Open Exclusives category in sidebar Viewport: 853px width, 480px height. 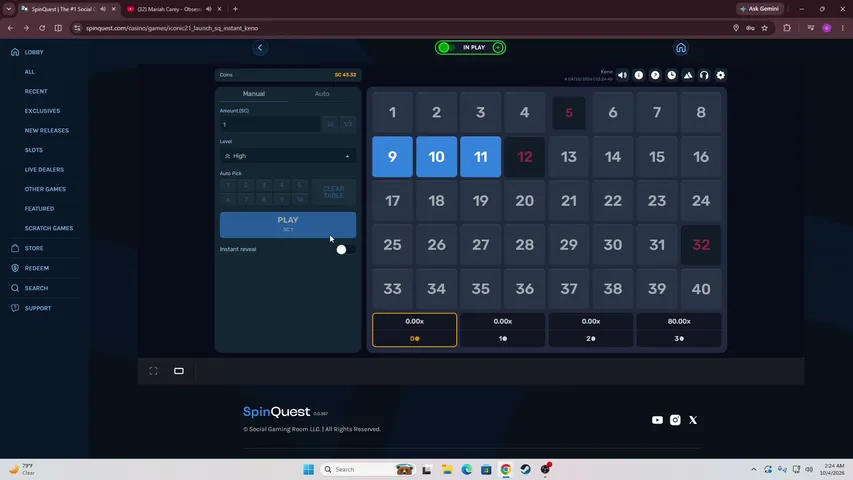coord(42,111)
